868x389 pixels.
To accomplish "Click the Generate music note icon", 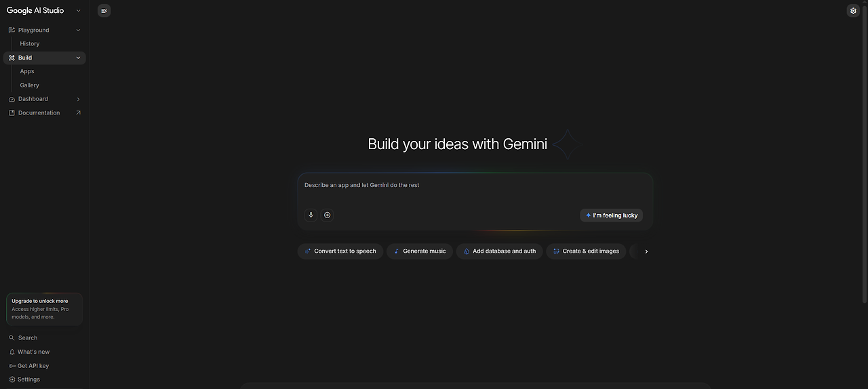I will point(397,251).
